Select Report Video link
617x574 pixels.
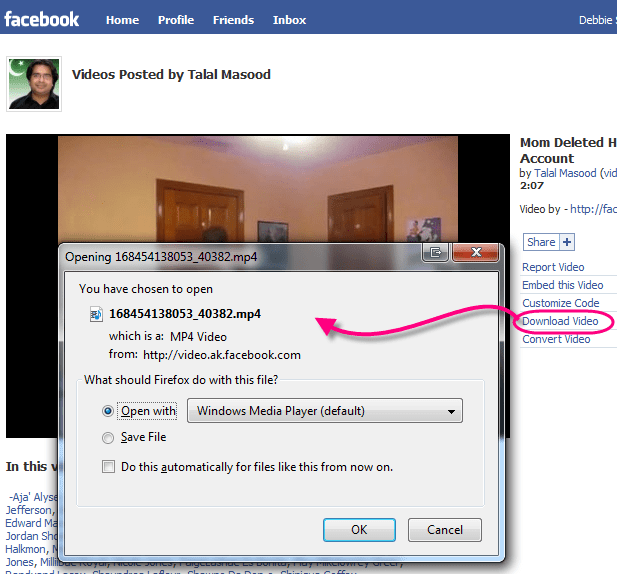(x=553, y=267)
